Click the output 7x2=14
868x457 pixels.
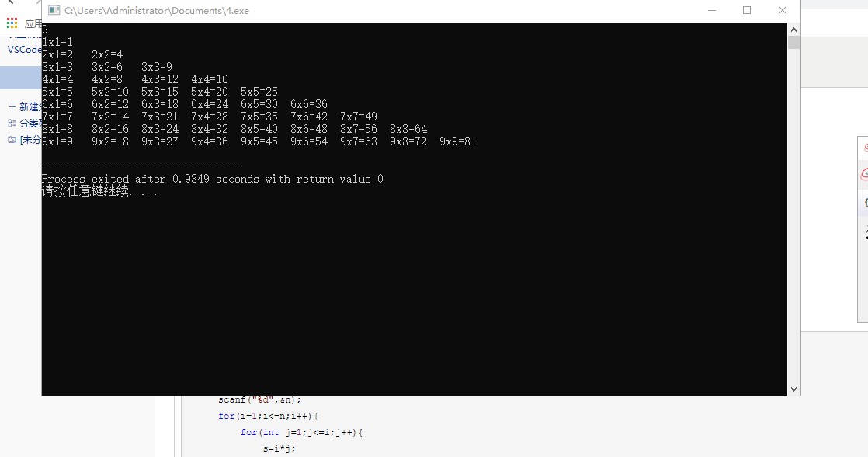point(110,117)
